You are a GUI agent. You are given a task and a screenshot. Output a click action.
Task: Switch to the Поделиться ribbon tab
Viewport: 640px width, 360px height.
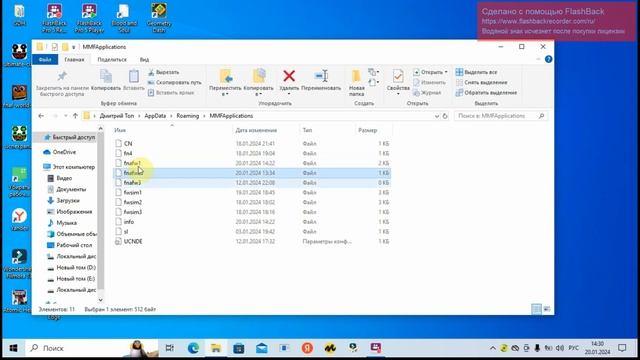[112, 60]
